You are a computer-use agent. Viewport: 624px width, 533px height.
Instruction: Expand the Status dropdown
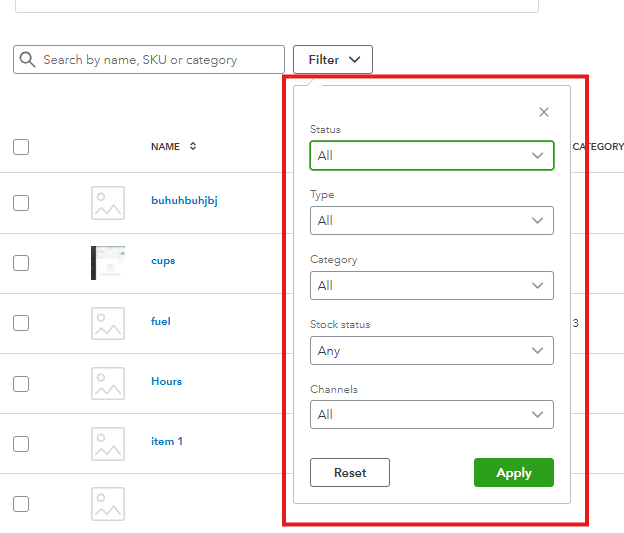(x=431, y=156)
